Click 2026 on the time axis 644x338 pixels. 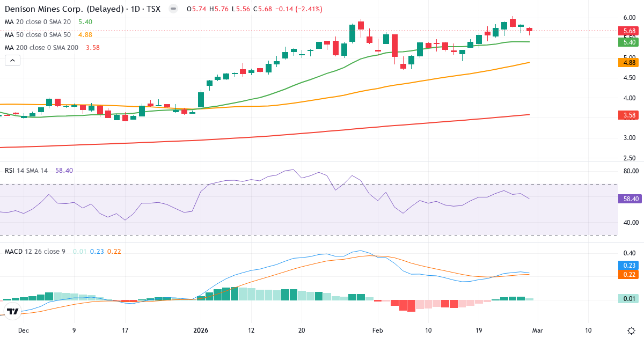201,331
